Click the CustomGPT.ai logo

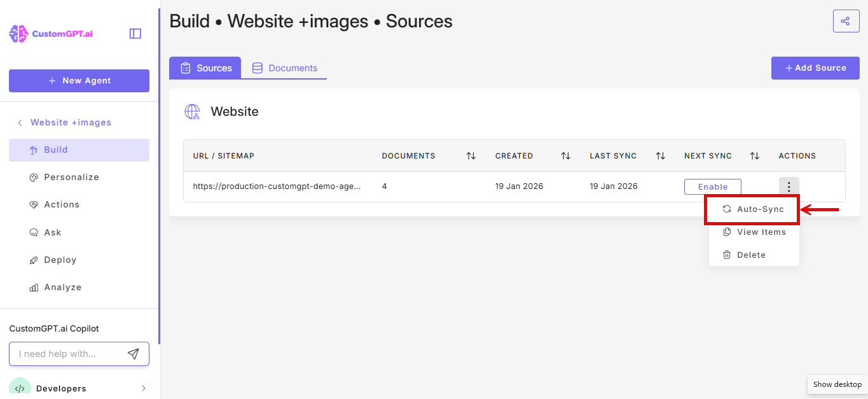pyautogui.click(x=51, y=34)
